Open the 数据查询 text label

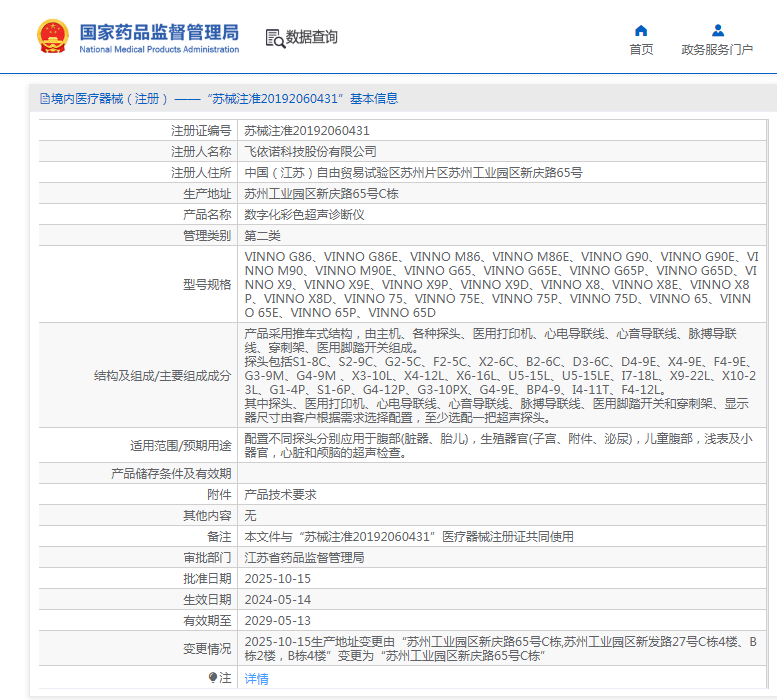(312, 37)
